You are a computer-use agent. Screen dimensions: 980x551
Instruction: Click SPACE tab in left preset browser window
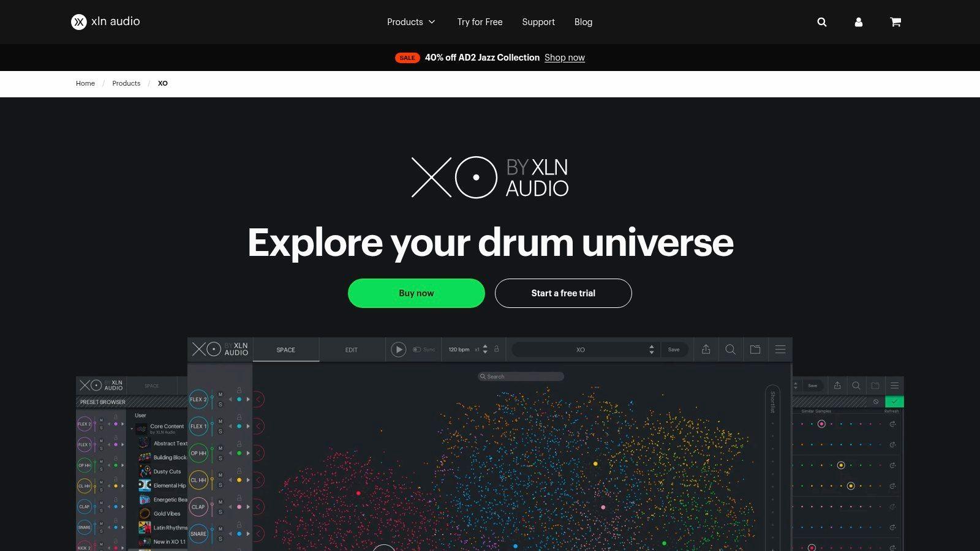tap(152, 386)
